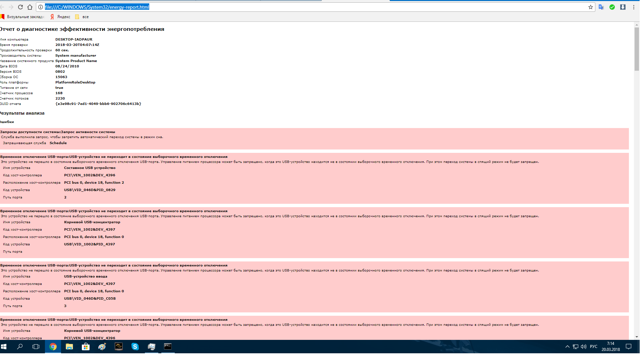Switch to Chrome in the taskbar
Image resolution: width=644 pixels, height=362 pixels.
53,347
